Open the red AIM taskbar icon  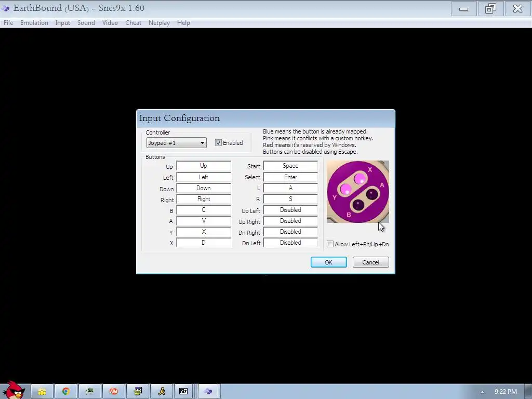pos(114,392)
